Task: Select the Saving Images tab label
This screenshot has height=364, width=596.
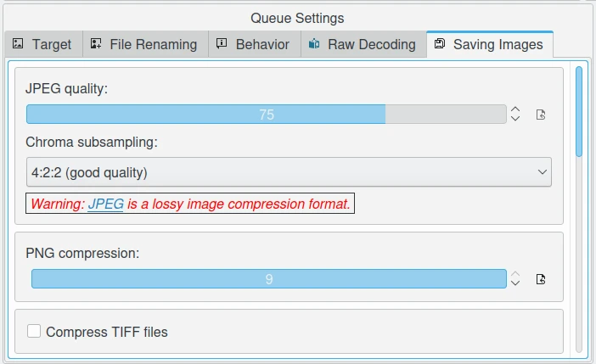Action: 498,44
